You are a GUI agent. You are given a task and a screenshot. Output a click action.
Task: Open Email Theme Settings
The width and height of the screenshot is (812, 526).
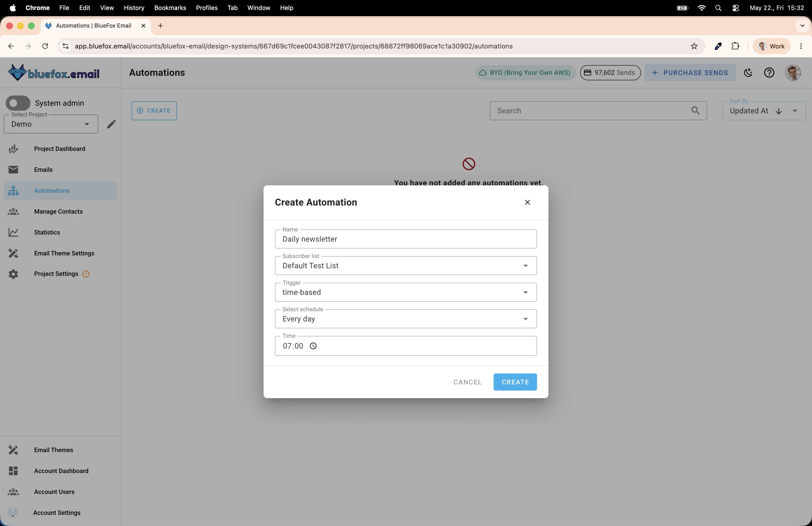click(x=64, y=253)
